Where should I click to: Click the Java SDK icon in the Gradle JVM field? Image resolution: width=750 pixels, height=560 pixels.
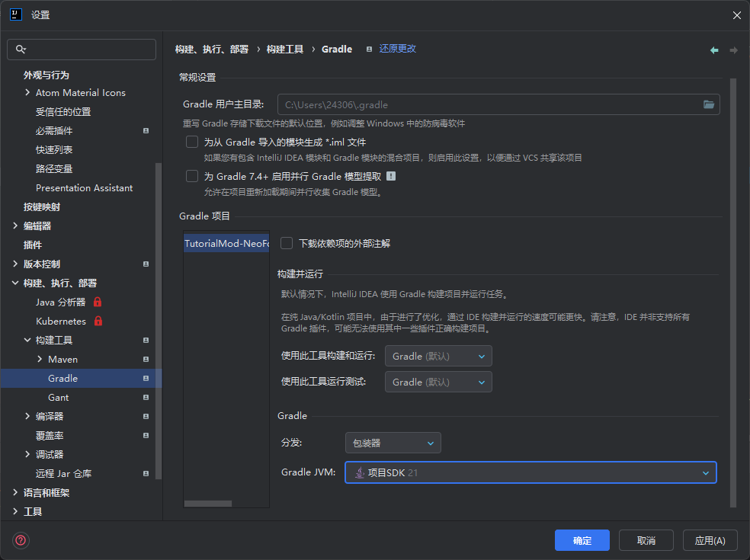[x=359, y=472]
